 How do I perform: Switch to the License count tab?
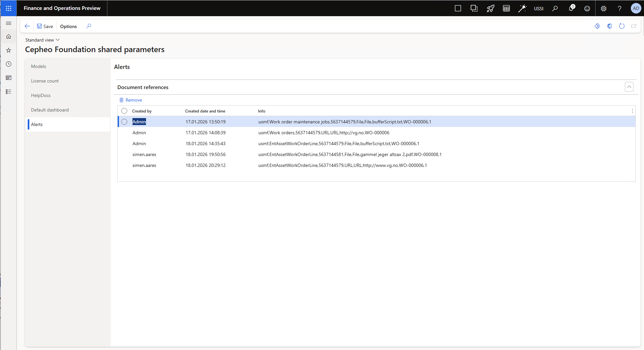pos(45,81)
